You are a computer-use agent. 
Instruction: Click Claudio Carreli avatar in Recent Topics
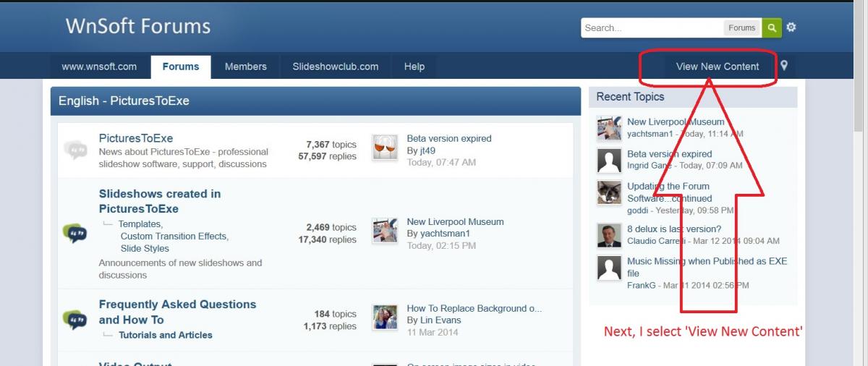coord(609,235)
